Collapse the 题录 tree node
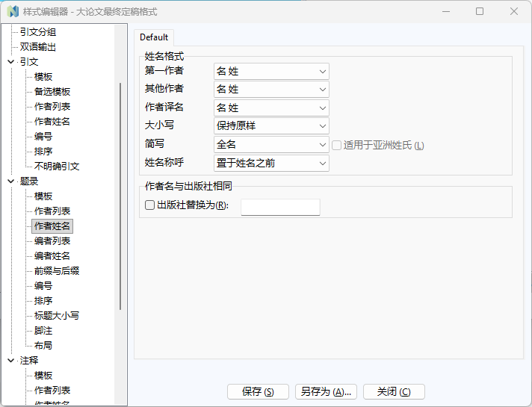Viewport: 532px width, 407px height. (11, 181)
